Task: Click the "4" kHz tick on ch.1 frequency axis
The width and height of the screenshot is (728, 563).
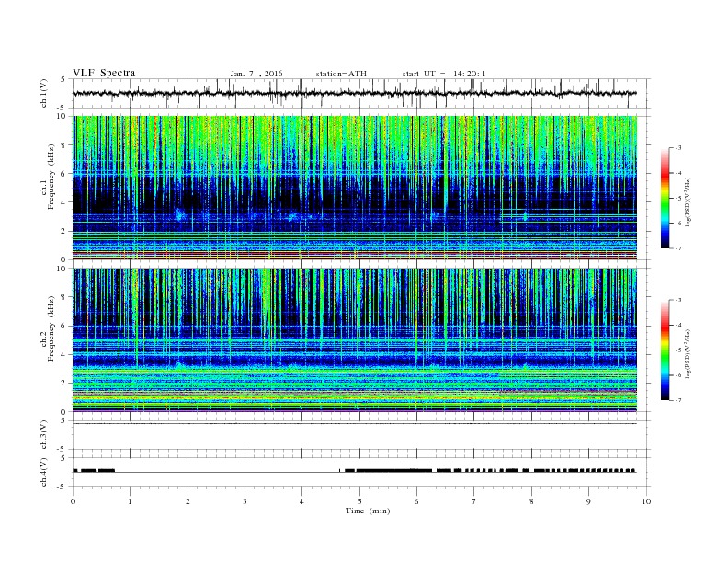Action: tap(64, 202)
